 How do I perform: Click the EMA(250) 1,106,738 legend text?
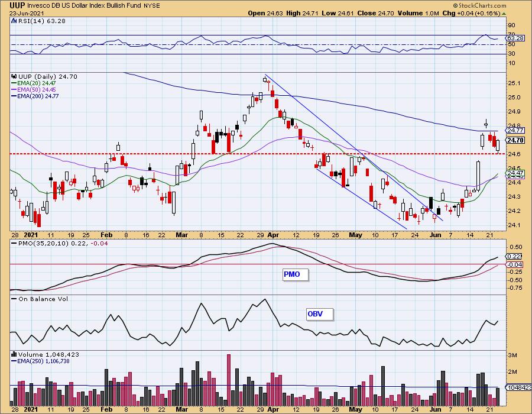[43, 361]
